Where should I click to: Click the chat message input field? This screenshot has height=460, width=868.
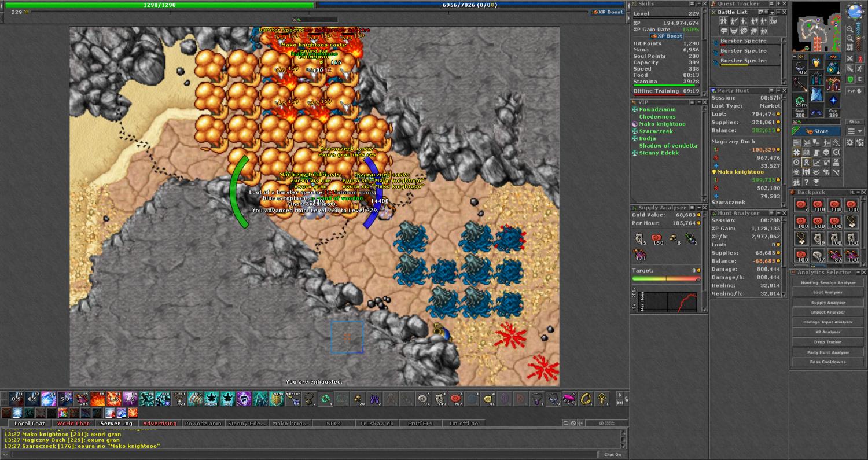click(303, 454)
